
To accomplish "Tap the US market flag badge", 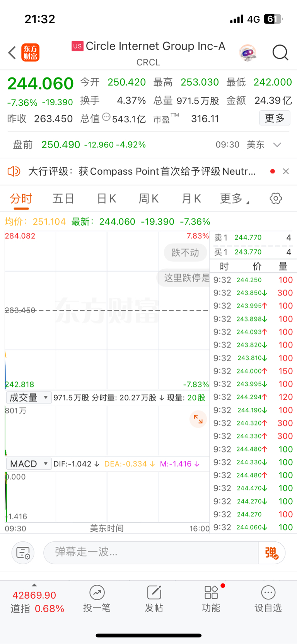I will coord(77,46).
